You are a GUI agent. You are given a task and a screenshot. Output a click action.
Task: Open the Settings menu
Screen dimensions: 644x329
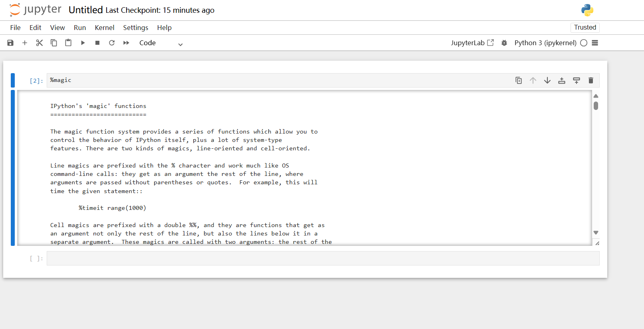click(x=135, y=28)
